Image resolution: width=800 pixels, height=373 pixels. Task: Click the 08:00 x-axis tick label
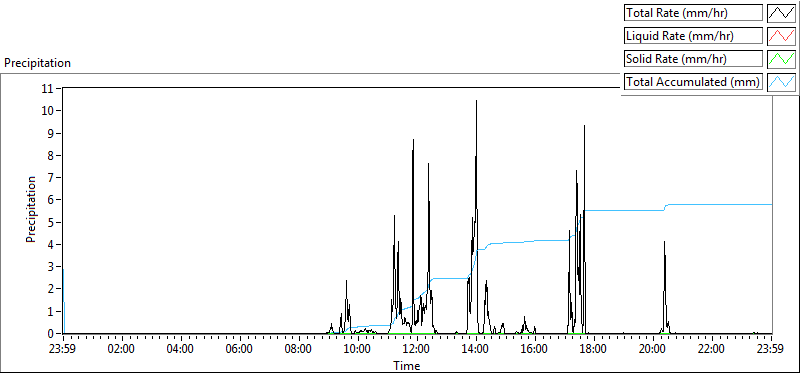pos(299,350)
